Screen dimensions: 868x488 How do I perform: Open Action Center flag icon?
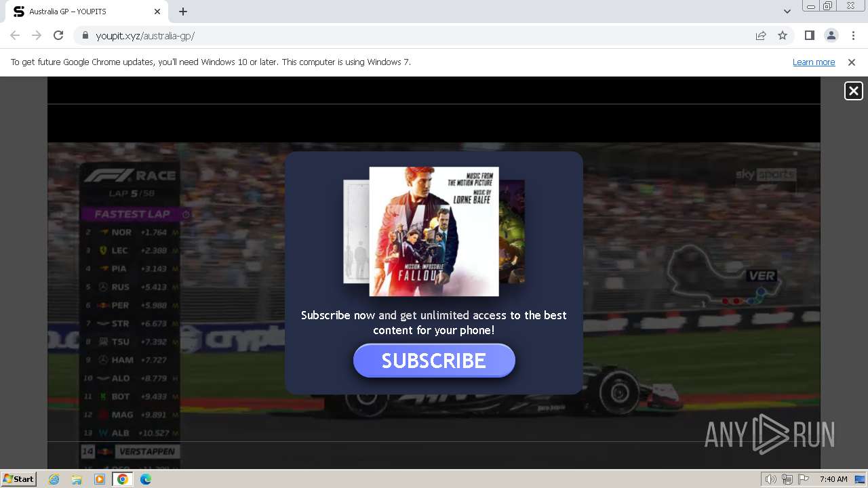tap(804, 479)
